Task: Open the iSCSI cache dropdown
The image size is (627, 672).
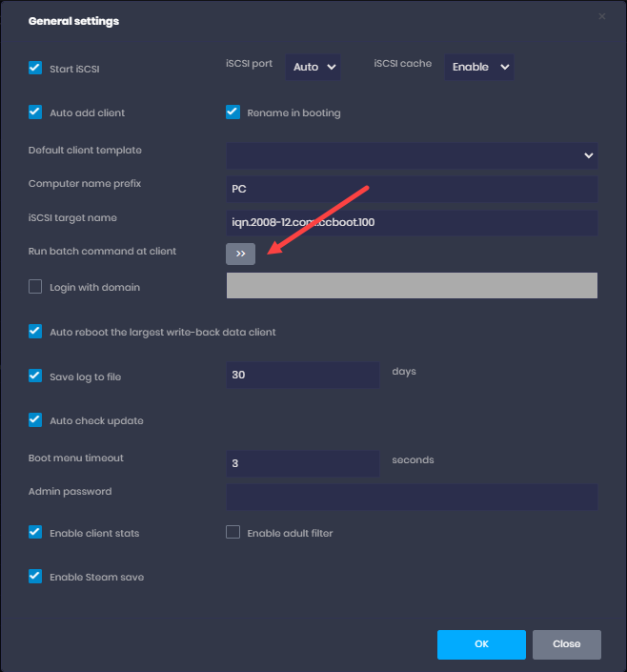Action: click(478, 67)
